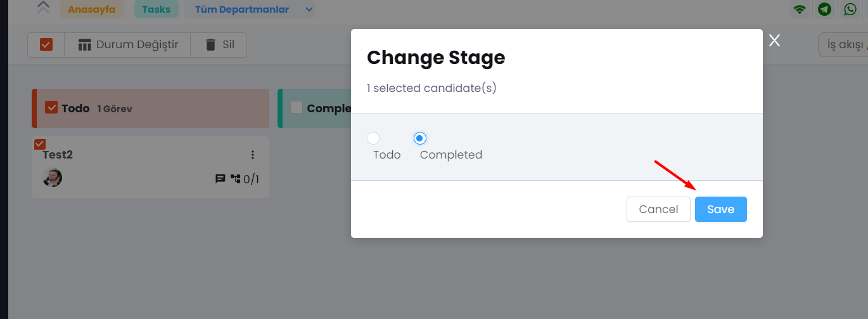The image size is (868, 319).
Task: Select the Completed radio option
Action: (x=420, y=138)
